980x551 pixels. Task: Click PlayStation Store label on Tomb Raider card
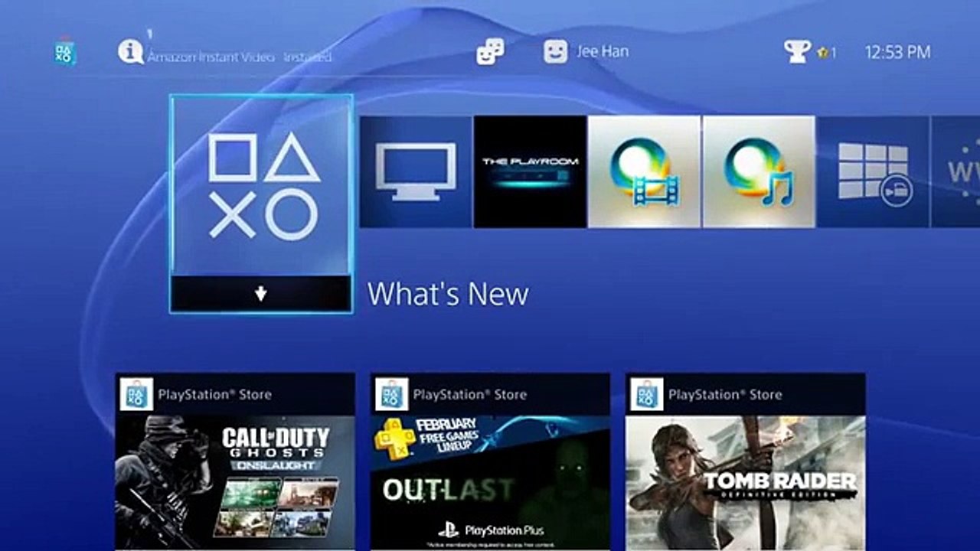[725, 395]
